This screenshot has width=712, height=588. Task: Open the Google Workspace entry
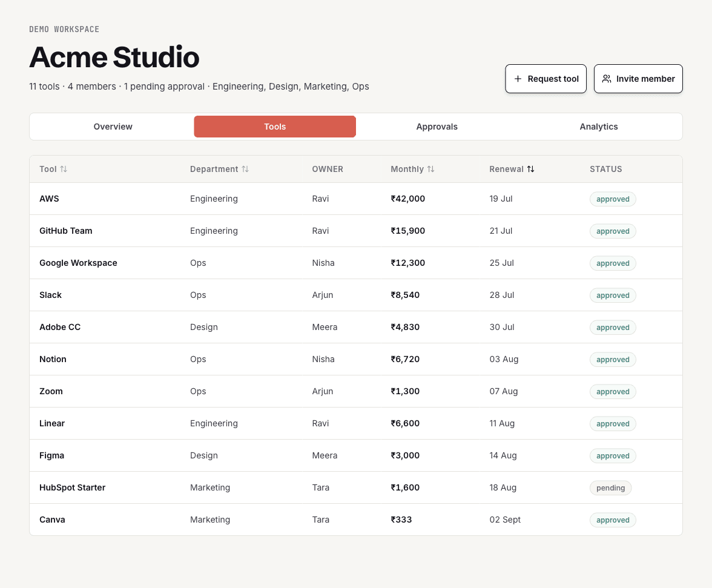click(78, 263)
